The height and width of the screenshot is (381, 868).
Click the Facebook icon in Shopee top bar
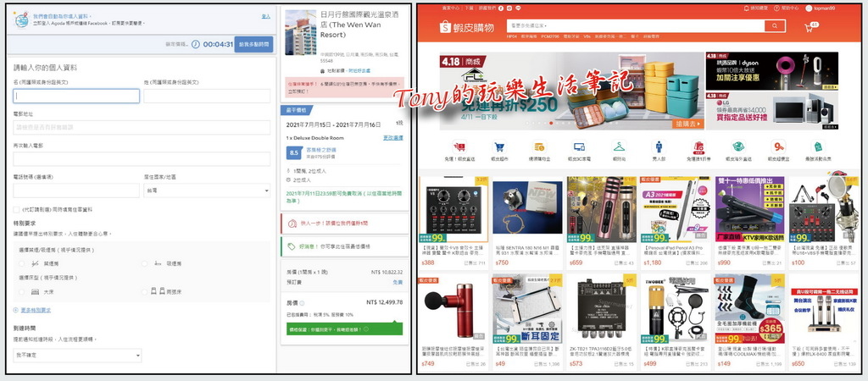pos(501,8)
